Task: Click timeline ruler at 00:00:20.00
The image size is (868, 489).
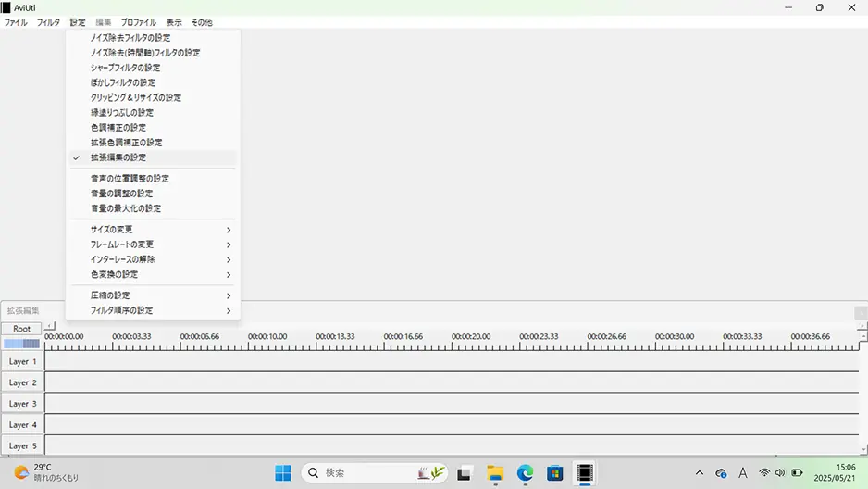Action: pos(470,336)
